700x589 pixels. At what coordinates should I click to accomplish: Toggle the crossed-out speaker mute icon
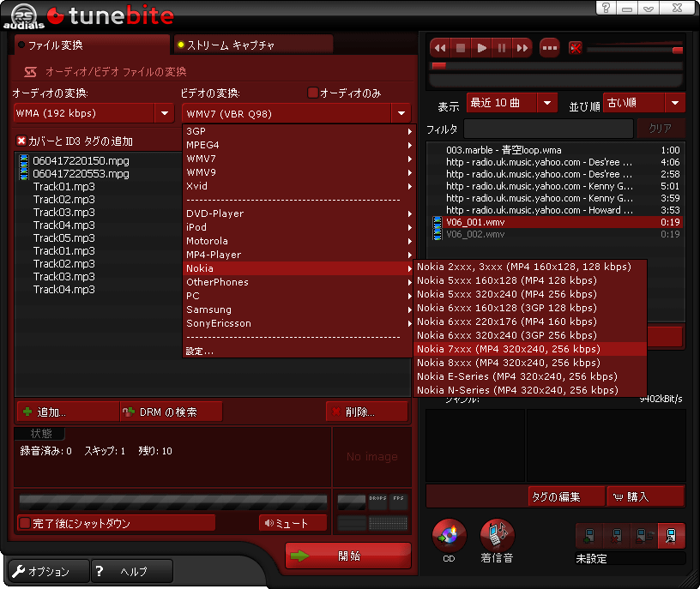[x=576, y=48]
